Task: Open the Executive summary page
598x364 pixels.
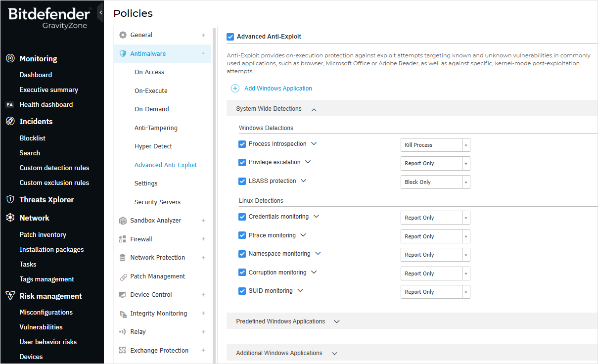Action: pyautogui.click(x=48, y=90)
